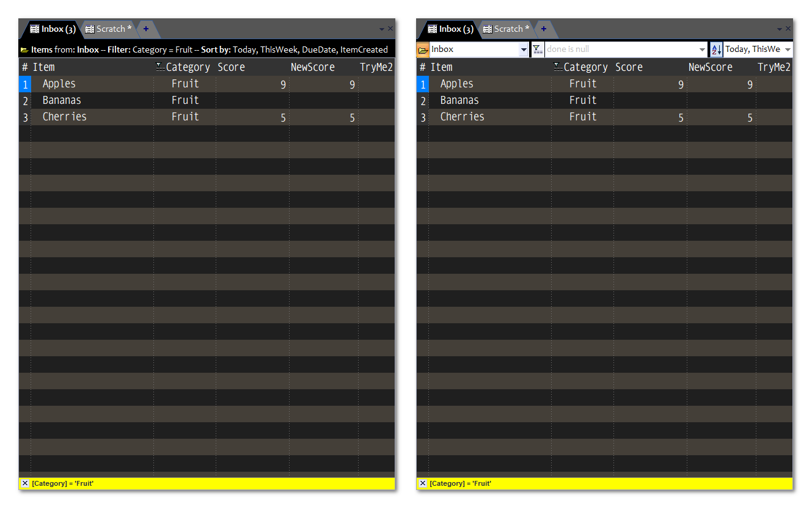Select row 3 number in left panel
This screenshot has width=812, height=509.
pyautogui.click(x=25, y=117)
